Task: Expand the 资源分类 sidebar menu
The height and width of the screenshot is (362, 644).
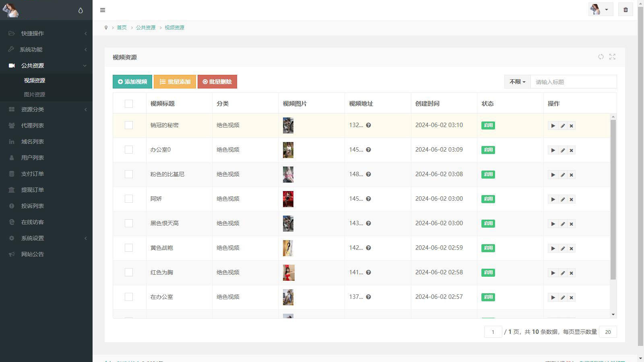Action: 46,109
